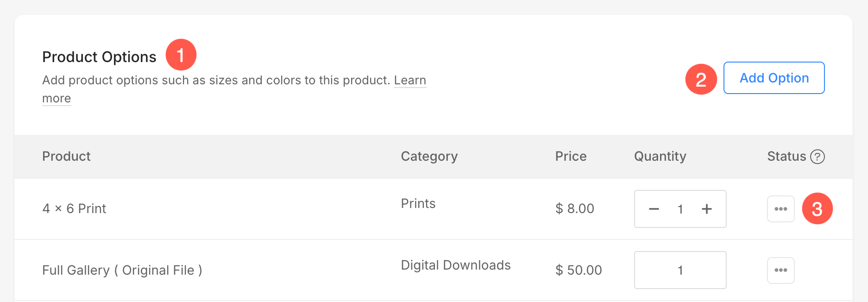Click the Status column header label
Image resolution: width=868 pixels, height=302 pixels.
pos(786,156)
